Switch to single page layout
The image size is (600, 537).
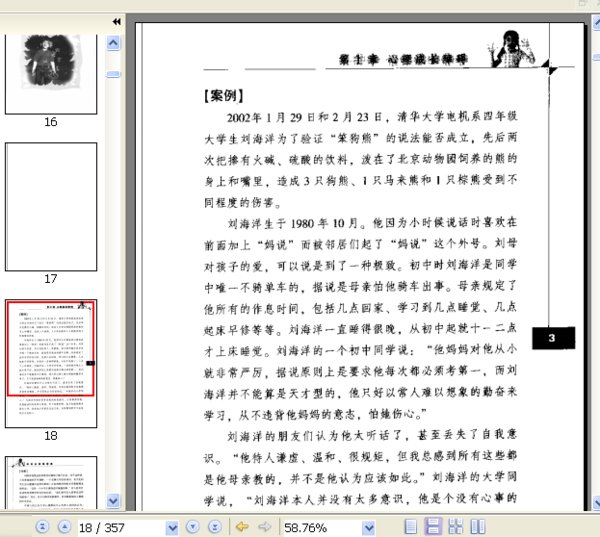411,527
